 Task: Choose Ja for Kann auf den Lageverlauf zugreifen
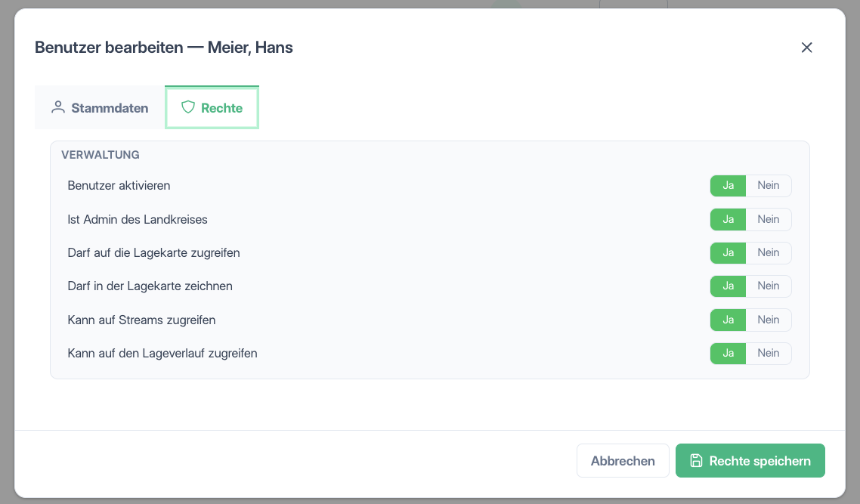(x=728, y=353)
